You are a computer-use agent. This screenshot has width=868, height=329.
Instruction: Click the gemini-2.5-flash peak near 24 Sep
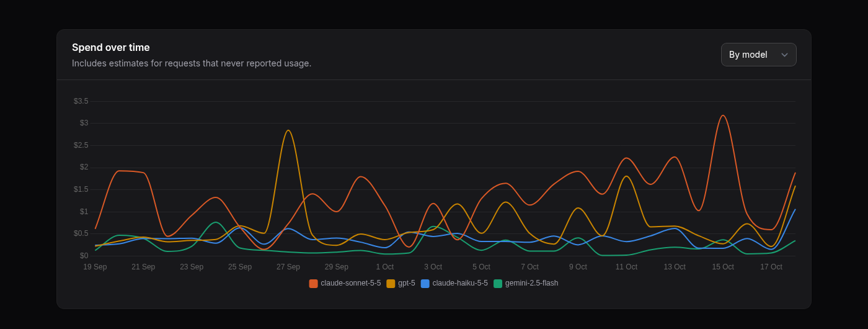215,222
